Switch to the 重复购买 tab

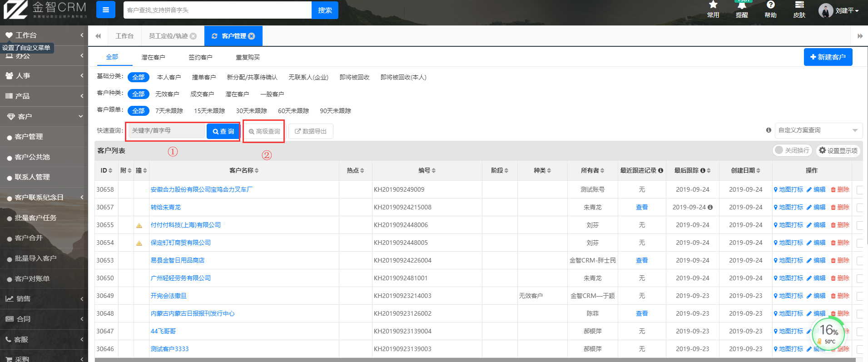(x=248, y=57)
